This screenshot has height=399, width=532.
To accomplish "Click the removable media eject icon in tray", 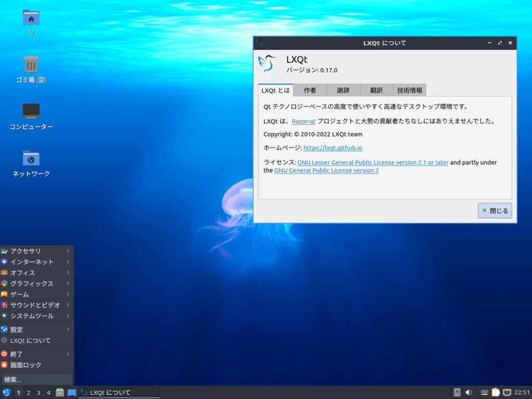I will pos(457,392).
